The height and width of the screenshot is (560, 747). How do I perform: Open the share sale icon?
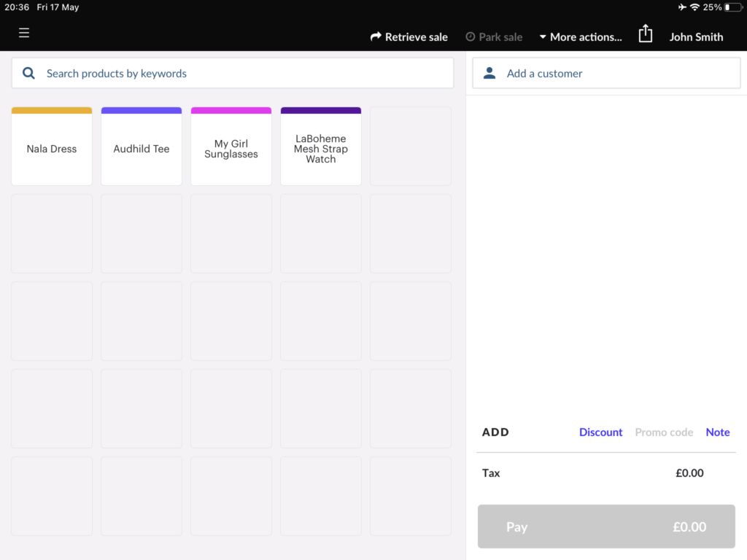[x=646, y=33]
